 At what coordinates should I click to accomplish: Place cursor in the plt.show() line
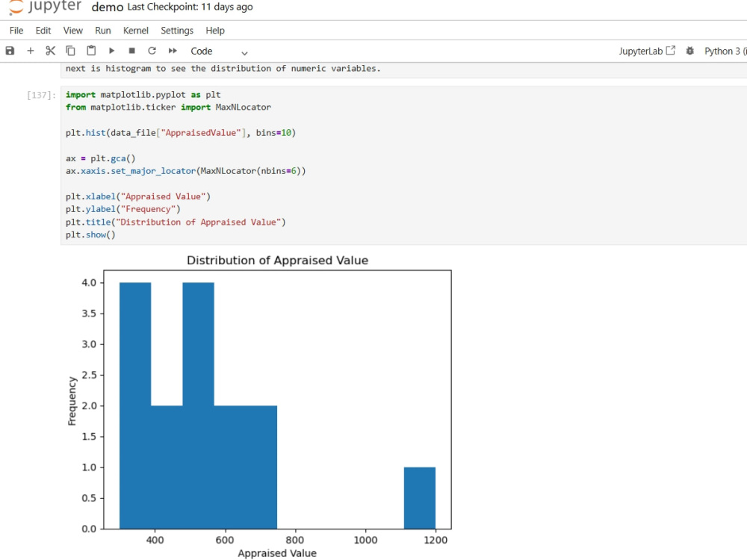tap(90, 234)
